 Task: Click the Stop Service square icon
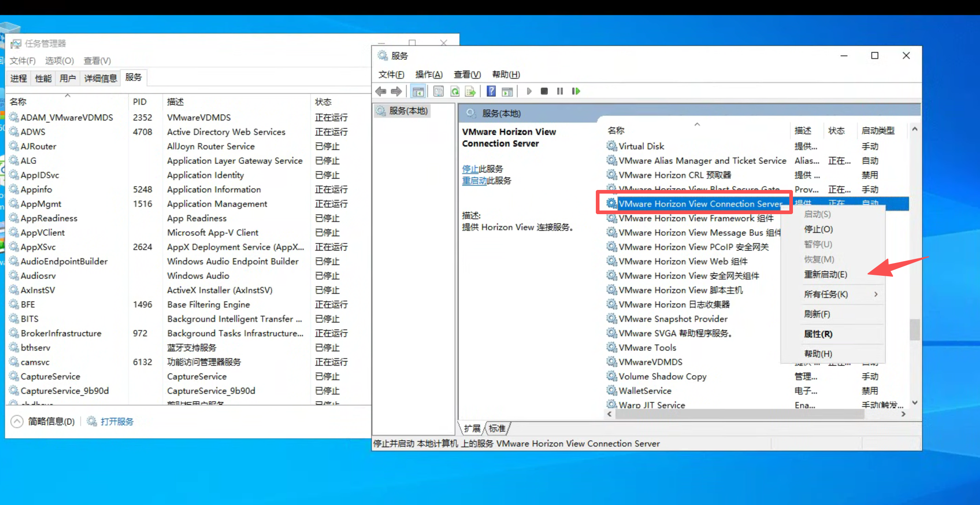pos(544,91)
